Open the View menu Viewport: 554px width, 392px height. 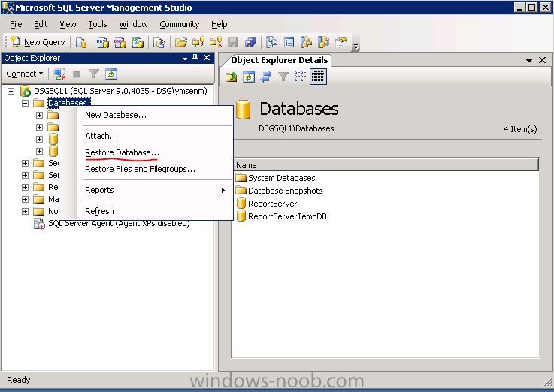pos(68,24)
